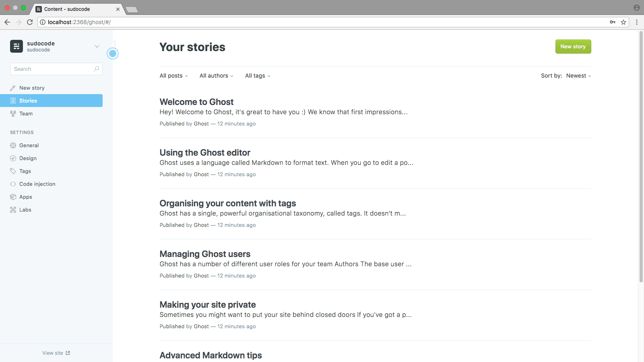Click the Labs icon in settings
644x362 pixels.
(13, 210)
